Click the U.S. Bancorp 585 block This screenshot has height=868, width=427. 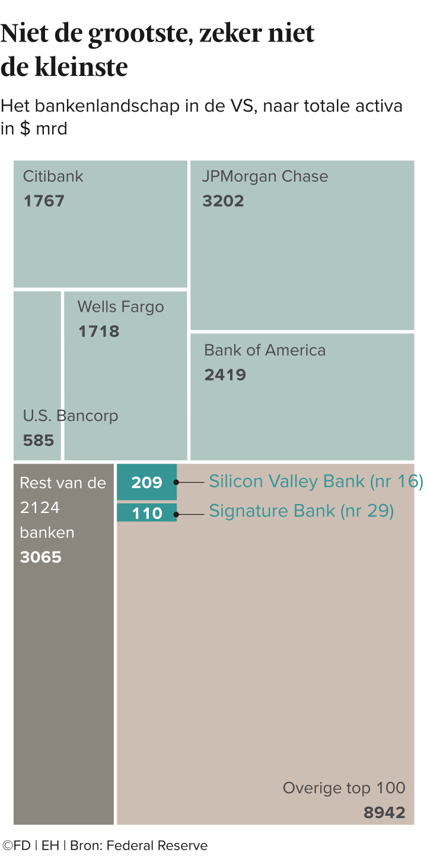[x=37, y=375]
